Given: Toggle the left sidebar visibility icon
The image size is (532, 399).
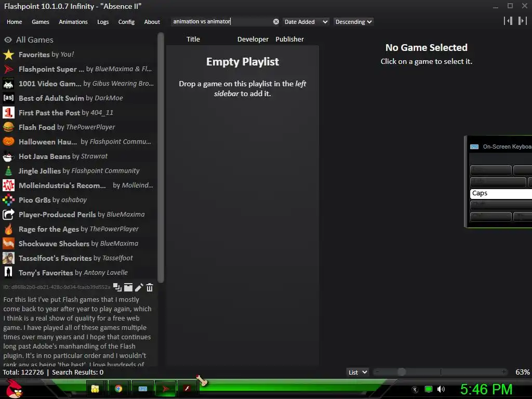Looking at the screenshot, I should (x=508, y=21).
